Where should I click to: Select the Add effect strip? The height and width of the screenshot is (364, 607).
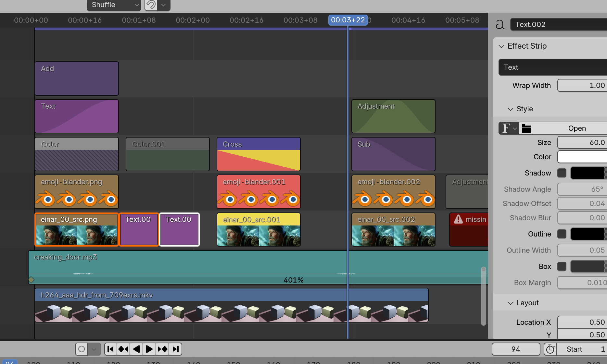tap(77, 79)
